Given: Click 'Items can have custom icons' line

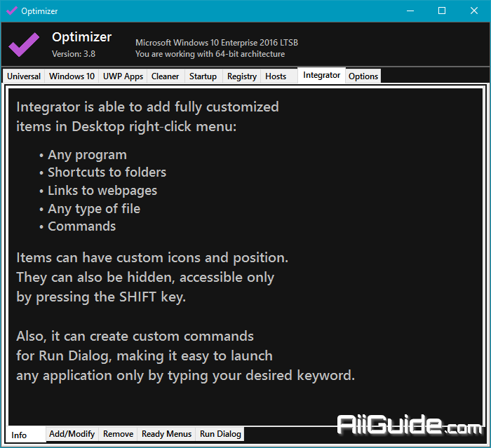Looking at the screenshot, I should (152, 258).
